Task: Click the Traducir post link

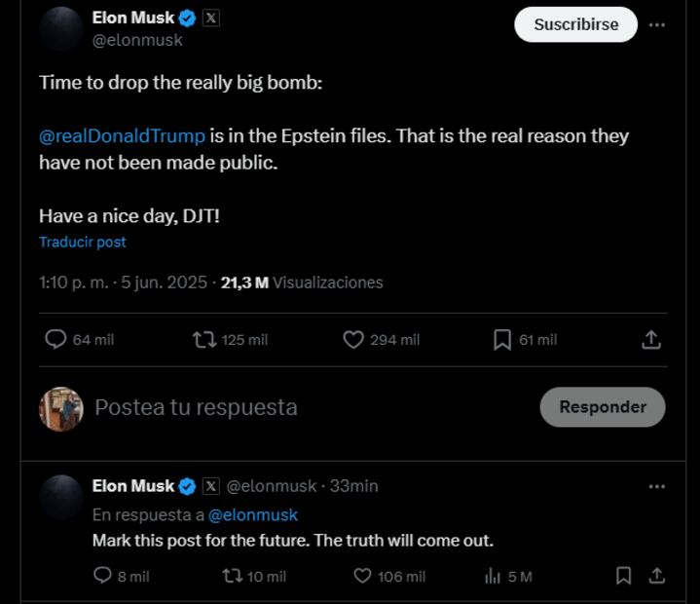Action: [83, 242]
